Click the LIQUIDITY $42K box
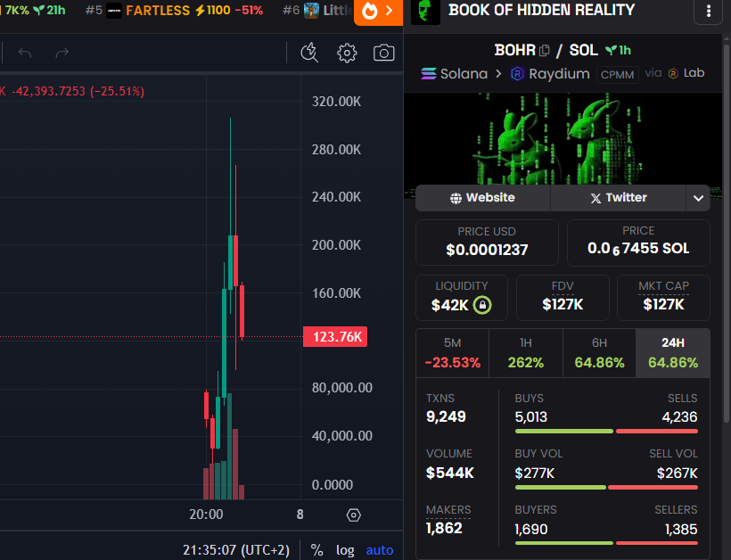731x560 pixels. [462, 298]
